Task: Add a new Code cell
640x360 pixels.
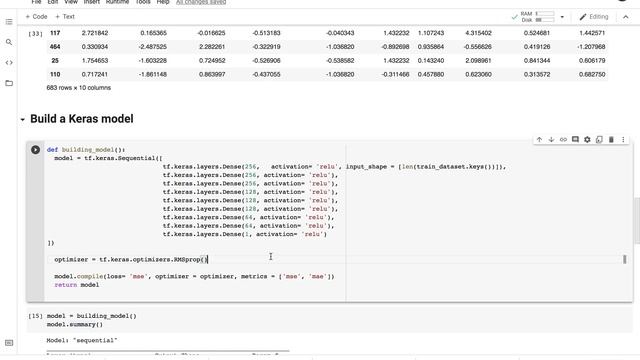Action: 36,17
